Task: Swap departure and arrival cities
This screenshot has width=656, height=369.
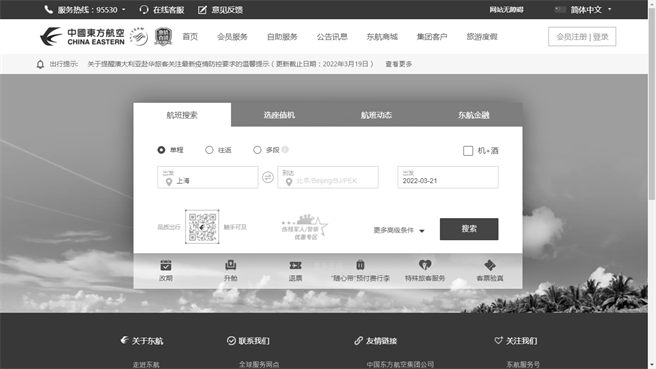Action: point(268,177)
